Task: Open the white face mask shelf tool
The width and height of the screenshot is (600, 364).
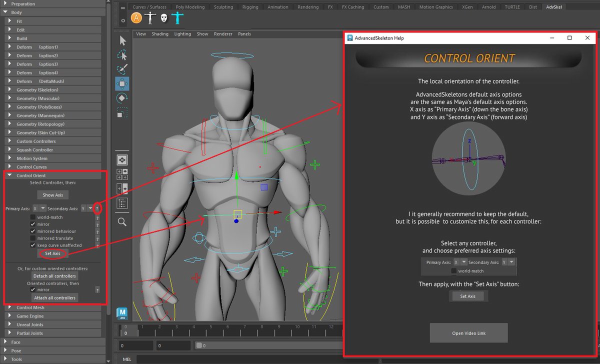Action: pos(163,18)
